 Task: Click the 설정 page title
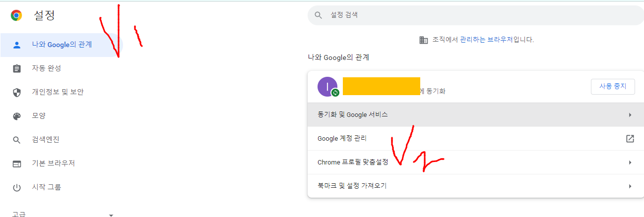[x=44, y=16]
